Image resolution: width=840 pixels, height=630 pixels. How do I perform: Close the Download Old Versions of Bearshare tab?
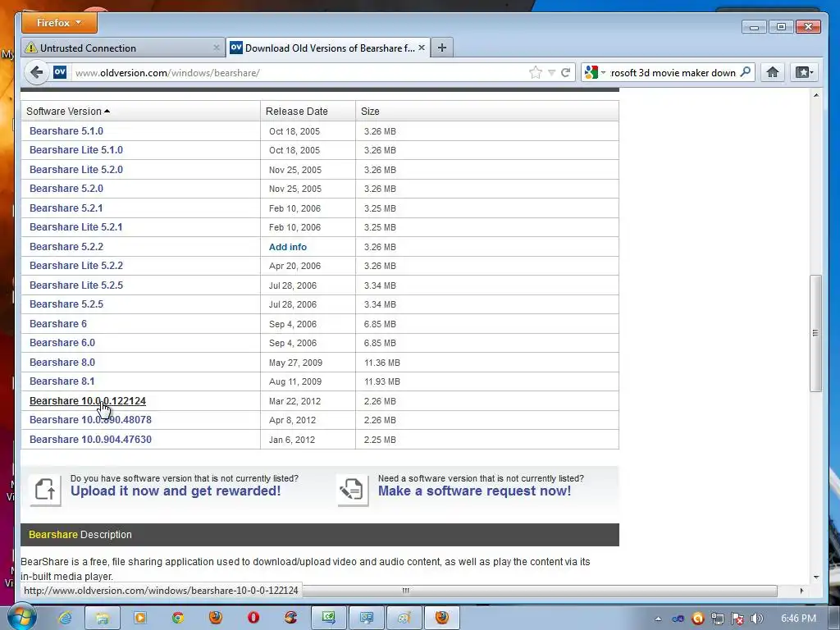(x=422, y=48)
